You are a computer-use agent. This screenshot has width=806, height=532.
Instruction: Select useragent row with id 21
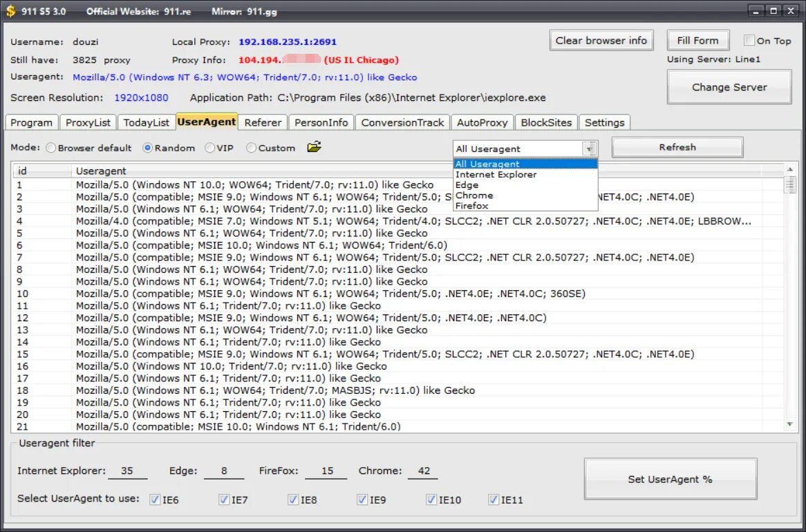click(398, 426)
